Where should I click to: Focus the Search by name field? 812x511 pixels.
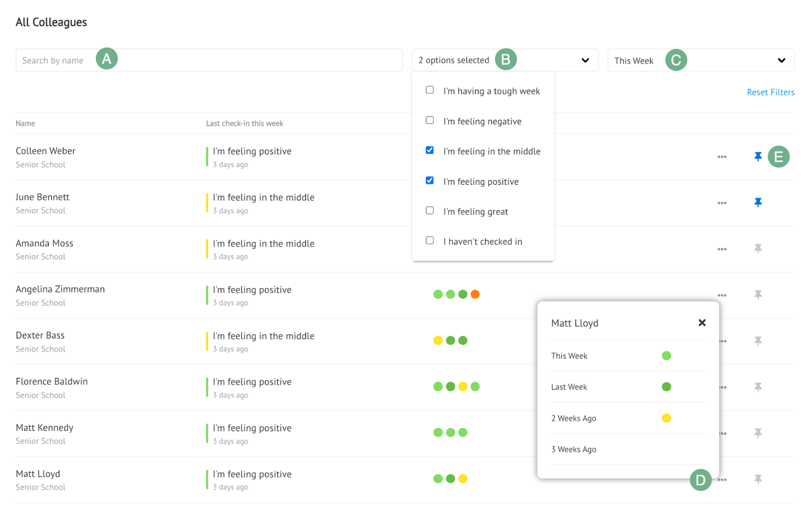point(209,60)
